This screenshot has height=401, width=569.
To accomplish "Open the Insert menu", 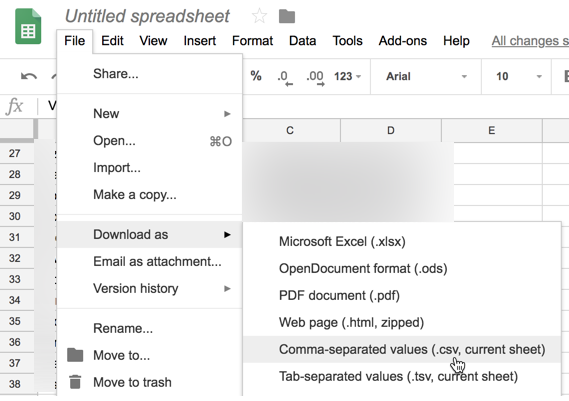I will (200, 41).
